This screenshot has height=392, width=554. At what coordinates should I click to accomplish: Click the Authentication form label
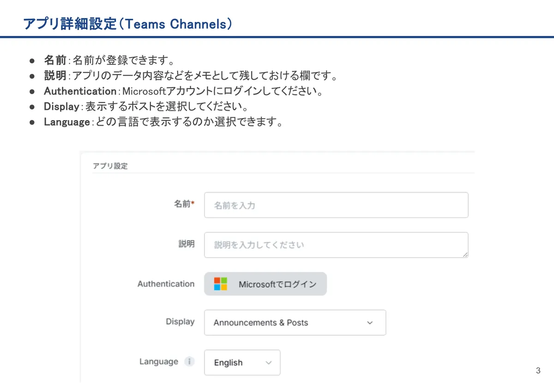coord(166,284)
